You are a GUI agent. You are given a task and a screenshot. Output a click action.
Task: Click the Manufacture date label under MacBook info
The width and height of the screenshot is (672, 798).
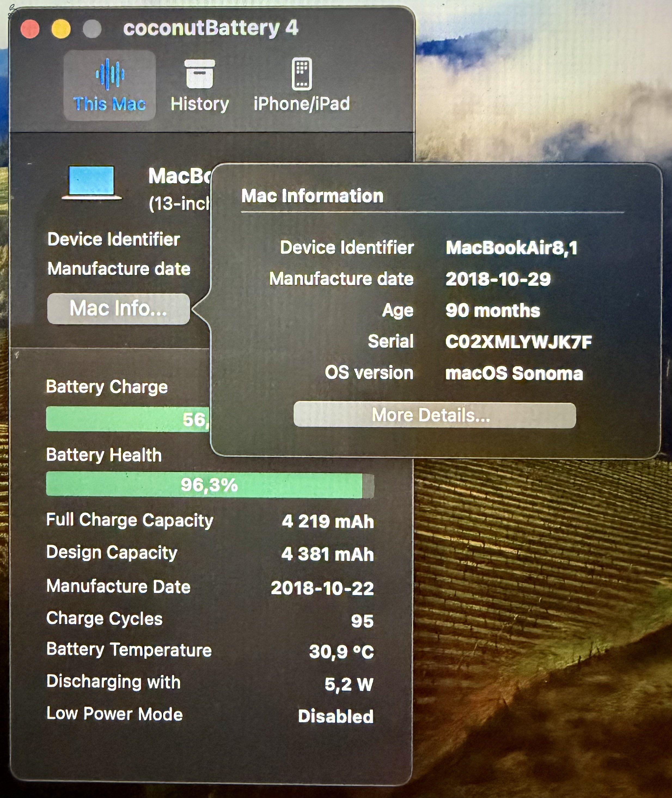tap(119, 269)
